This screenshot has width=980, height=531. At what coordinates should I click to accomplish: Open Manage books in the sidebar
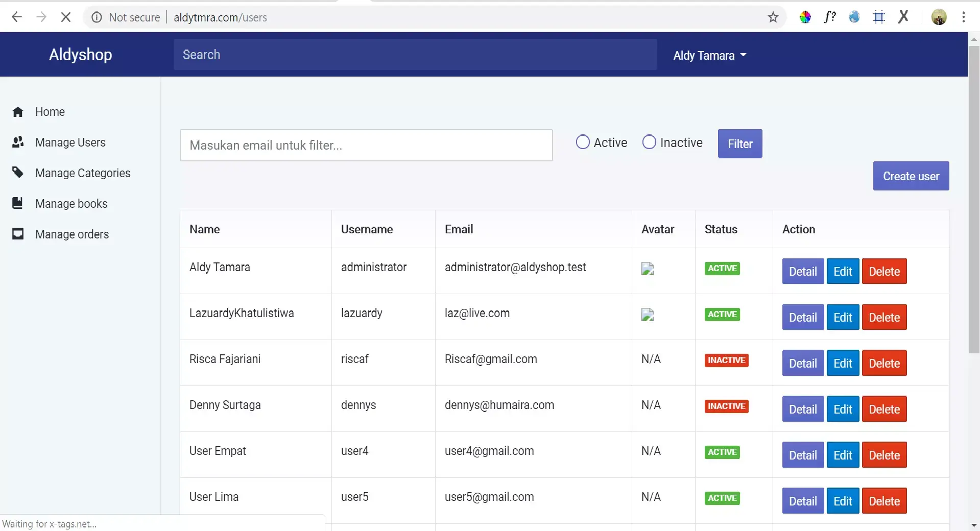[x=71, y=204]
